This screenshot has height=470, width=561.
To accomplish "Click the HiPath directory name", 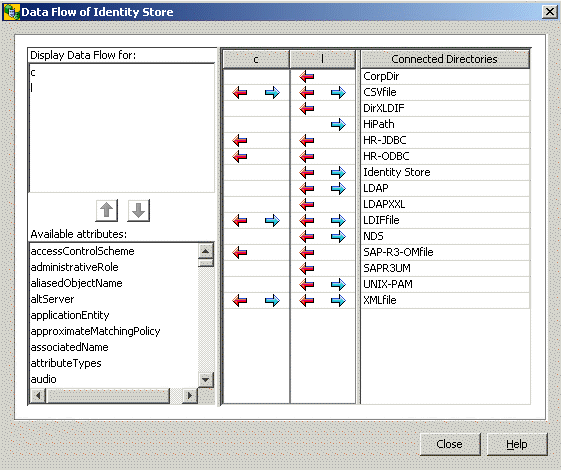I will click(379, 124).
